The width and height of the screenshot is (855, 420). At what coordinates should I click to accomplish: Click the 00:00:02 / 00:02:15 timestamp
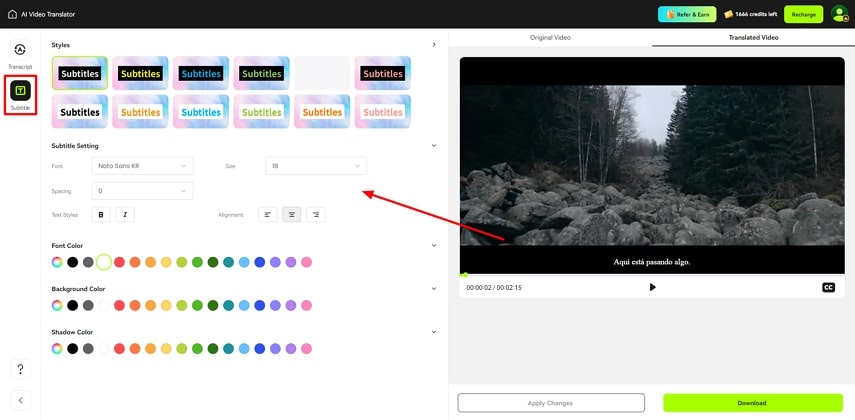pyautogui.click(x=493, y=287)
